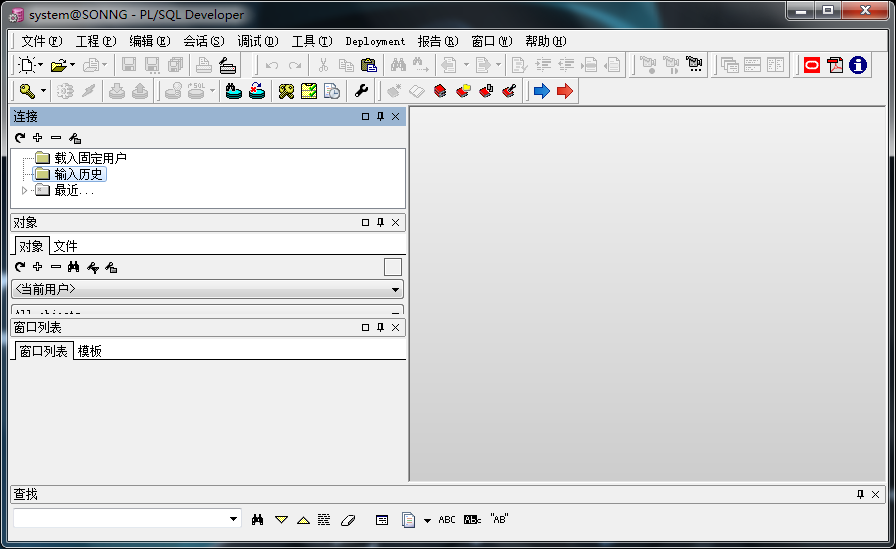Click the black wrench Preferences icon
Image resolution: width=896 pixels, height=549 pixels.
[362, 91]
